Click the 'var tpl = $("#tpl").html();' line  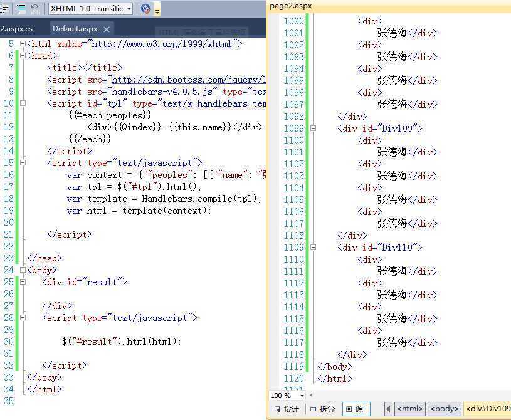click(x=134, y=187)
